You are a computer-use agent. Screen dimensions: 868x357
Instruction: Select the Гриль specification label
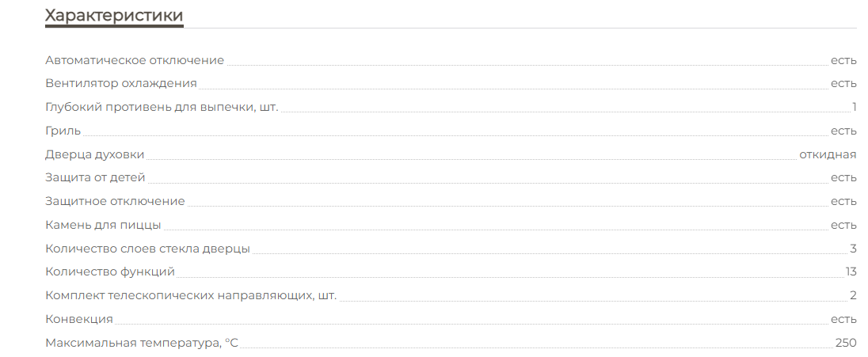point(63,131)
